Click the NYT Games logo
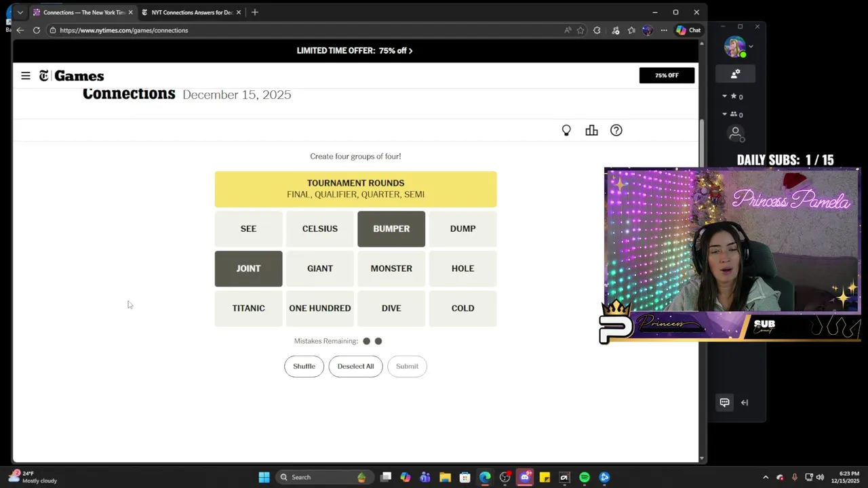 coord(71,76)
